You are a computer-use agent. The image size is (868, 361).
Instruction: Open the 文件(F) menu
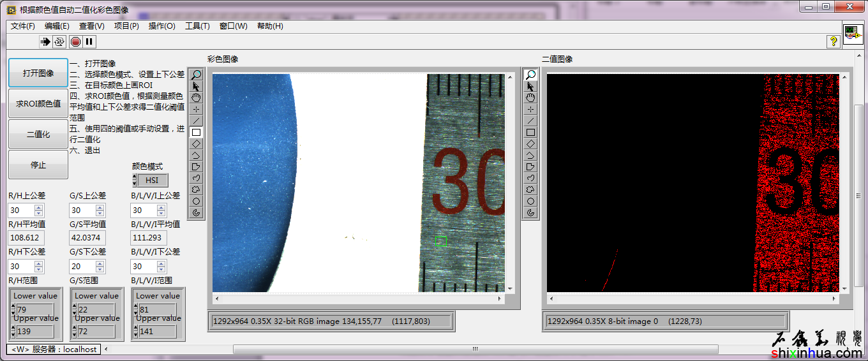click(x=23, y=26)
